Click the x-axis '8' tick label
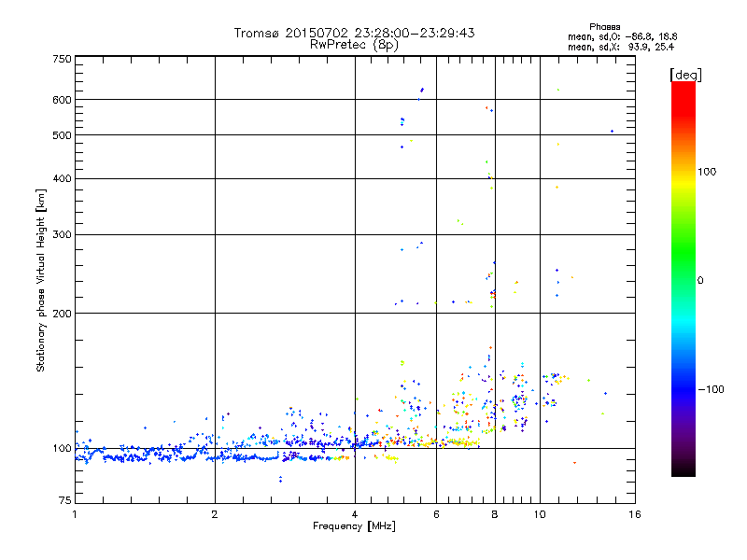Viewport: 747px width, 560px height. click(x=495, y=514)
